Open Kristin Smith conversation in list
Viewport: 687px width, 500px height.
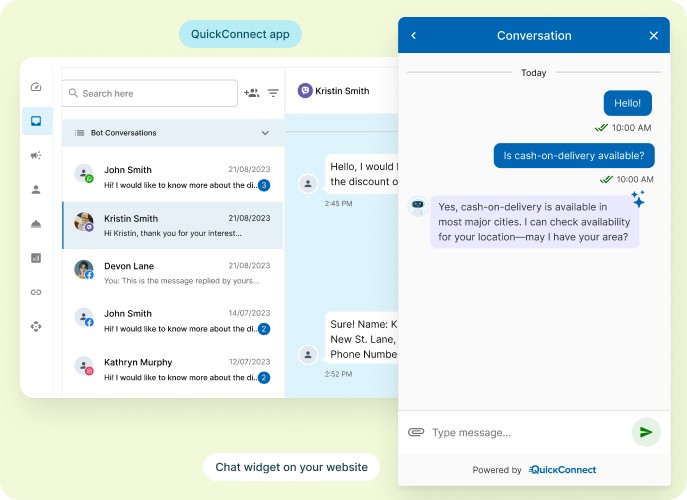click(x=173, y=225)
